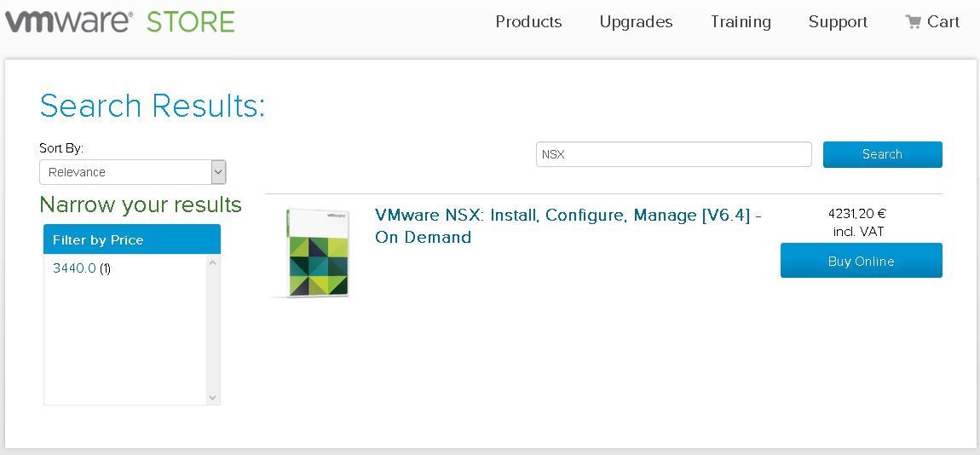Click the price filter scroll-up arrow

point(213,263)
